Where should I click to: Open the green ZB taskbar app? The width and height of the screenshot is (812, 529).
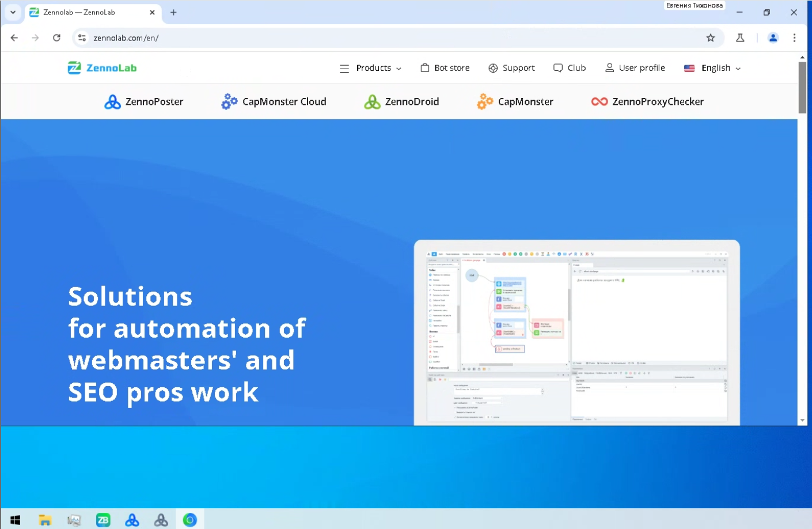click(103, 520)
